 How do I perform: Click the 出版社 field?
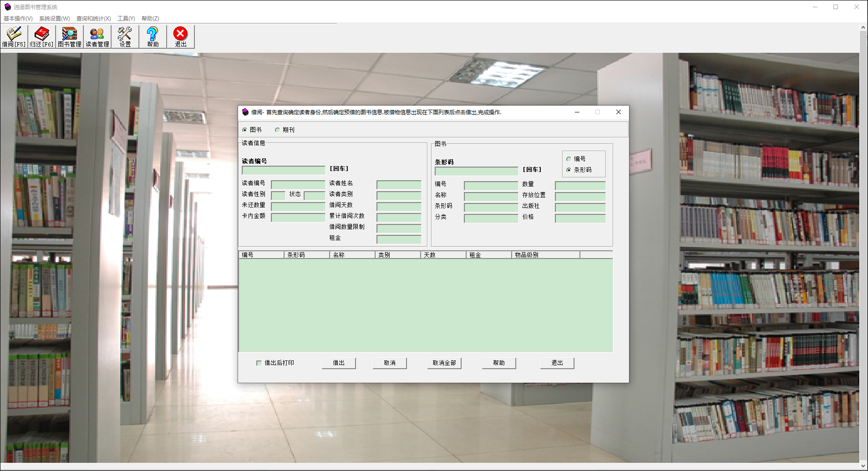click(x=580, y=208)
